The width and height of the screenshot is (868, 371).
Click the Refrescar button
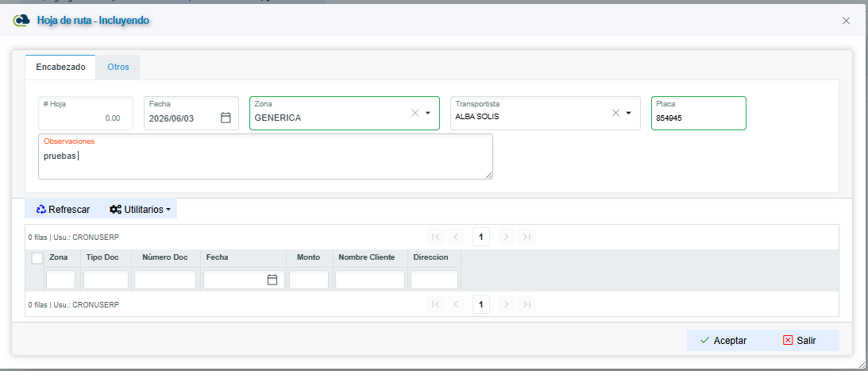(63, 209)
